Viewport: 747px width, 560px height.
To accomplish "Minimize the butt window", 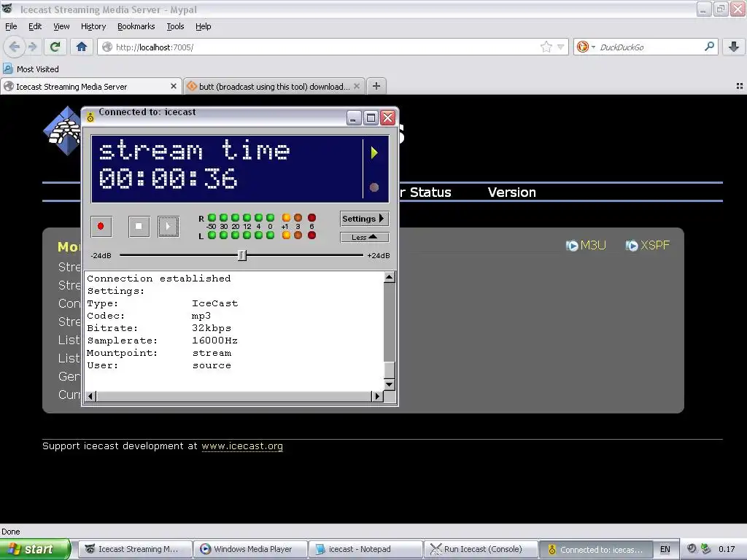I will click(353, 117).
